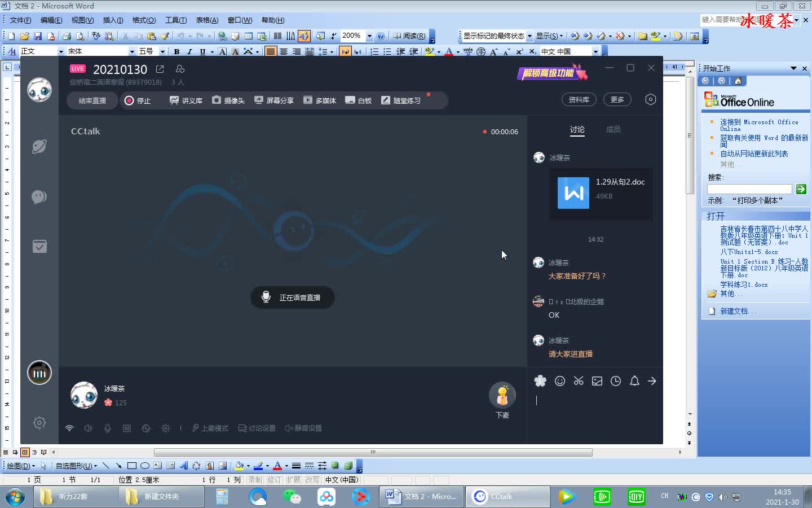Open the font name dropdown 宋体
This screenshot has width=812, height=508.
point(133,51)
